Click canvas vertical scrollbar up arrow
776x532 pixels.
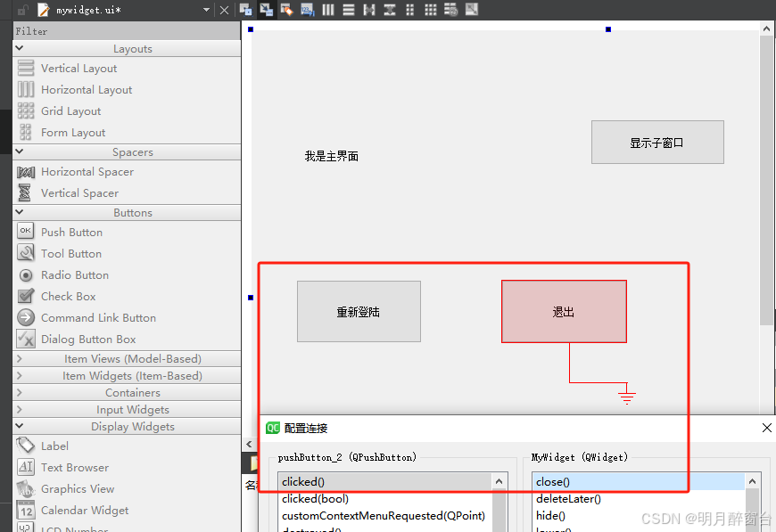pyautogui.click(x=766, y=29)
